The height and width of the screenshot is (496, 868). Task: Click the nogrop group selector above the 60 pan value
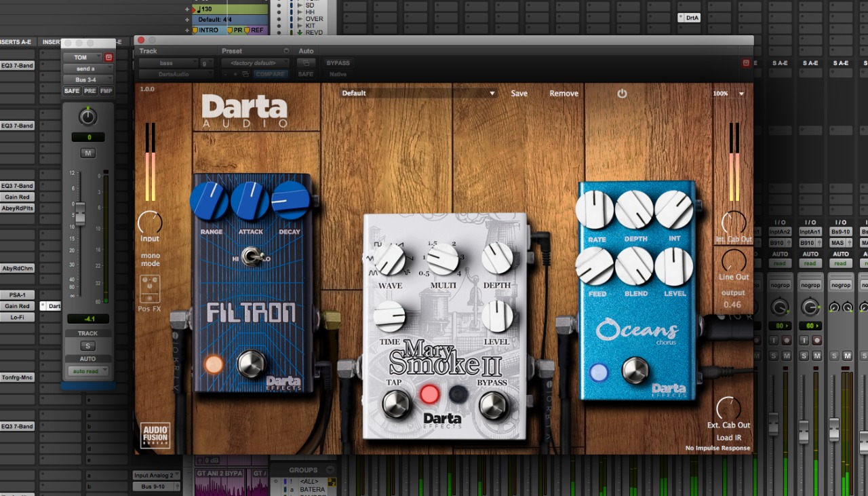pos(810,285)
